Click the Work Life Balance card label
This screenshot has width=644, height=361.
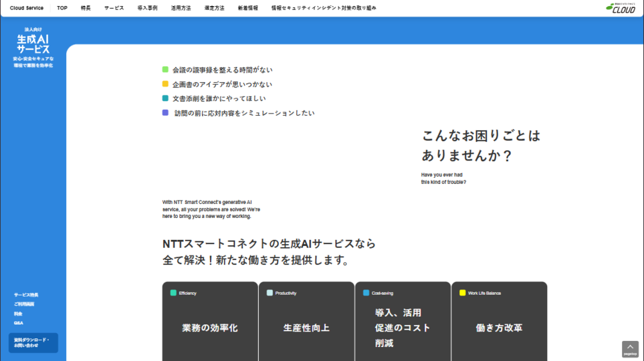pyautogui.click(x=484, y=293)
